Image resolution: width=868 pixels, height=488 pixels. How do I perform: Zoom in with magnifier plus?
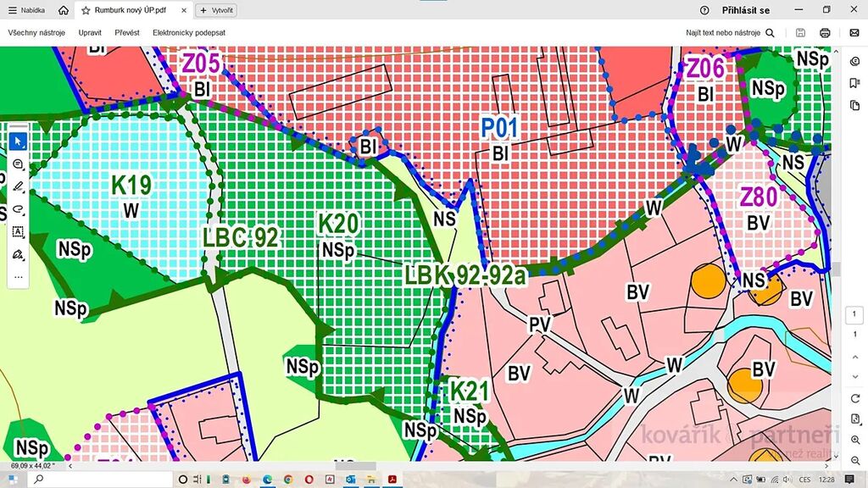pos(854,441)
